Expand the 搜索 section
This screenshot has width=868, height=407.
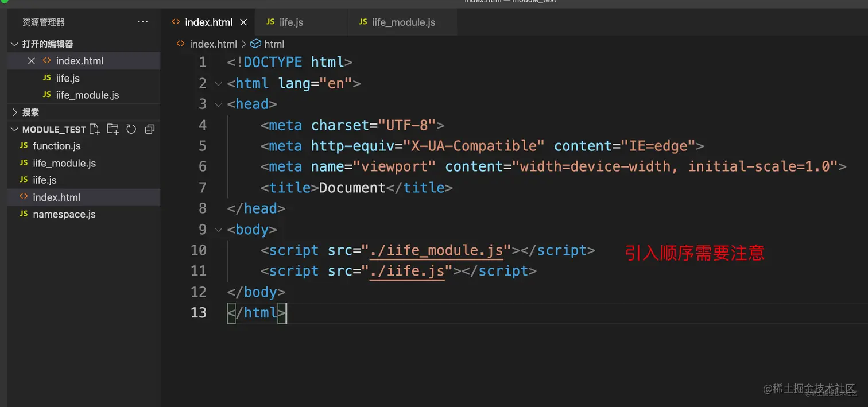(15, 113)
